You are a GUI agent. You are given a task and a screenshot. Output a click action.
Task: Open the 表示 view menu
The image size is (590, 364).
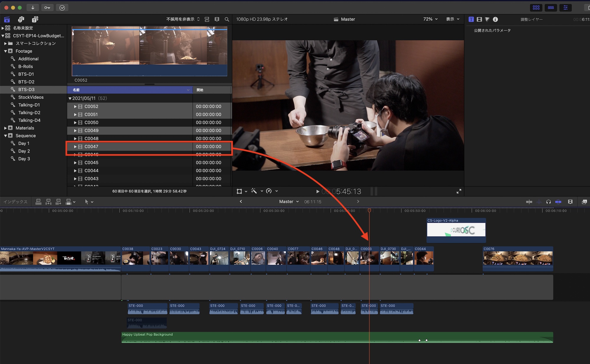[x=453, y=19]
